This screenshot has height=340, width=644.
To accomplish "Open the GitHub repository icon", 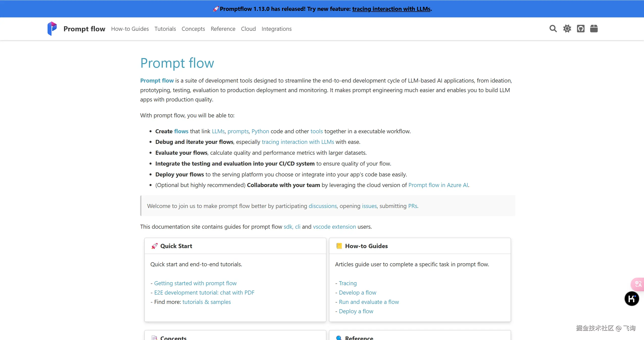I will 581,29.
